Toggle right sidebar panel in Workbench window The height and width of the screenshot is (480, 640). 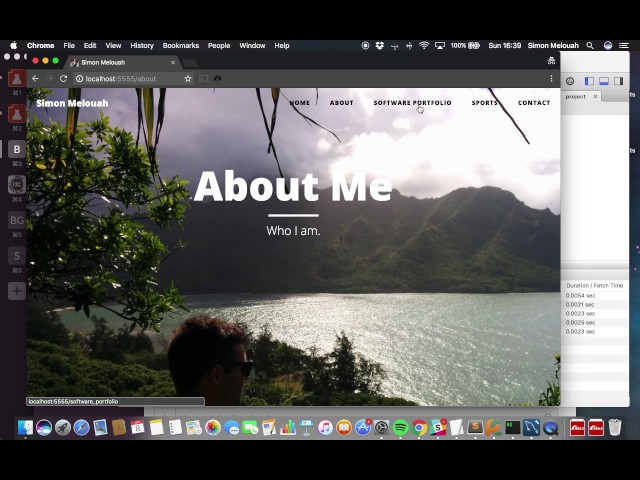pos(618,81)
